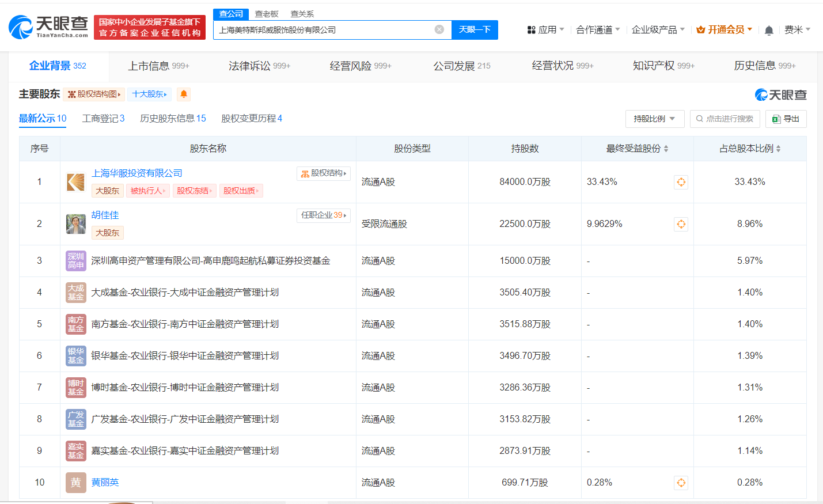823x504 pixels.
Task: Open the 胡佳佳 shareholder link
Action: coord(105,215)
